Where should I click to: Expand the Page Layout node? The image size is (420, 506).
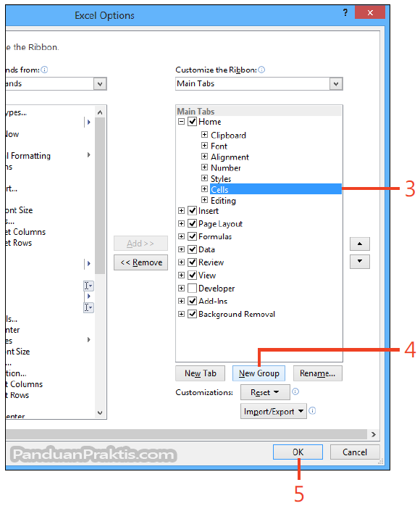pyautogui.click(x=182, y=223)
